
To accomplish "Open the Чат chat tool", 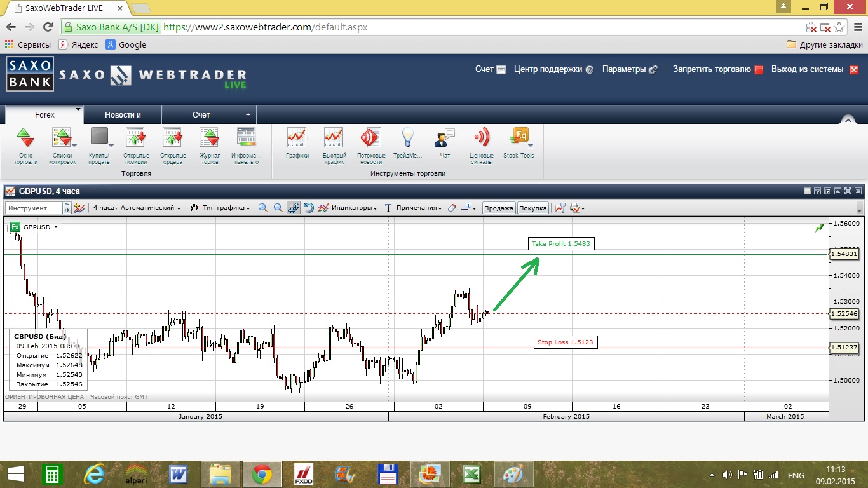I will coord(445,144).
